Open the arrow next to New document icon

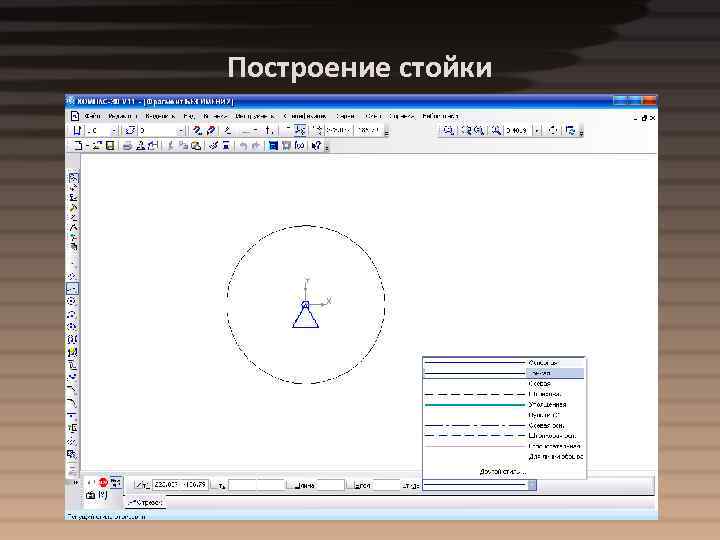pos(87,146)
